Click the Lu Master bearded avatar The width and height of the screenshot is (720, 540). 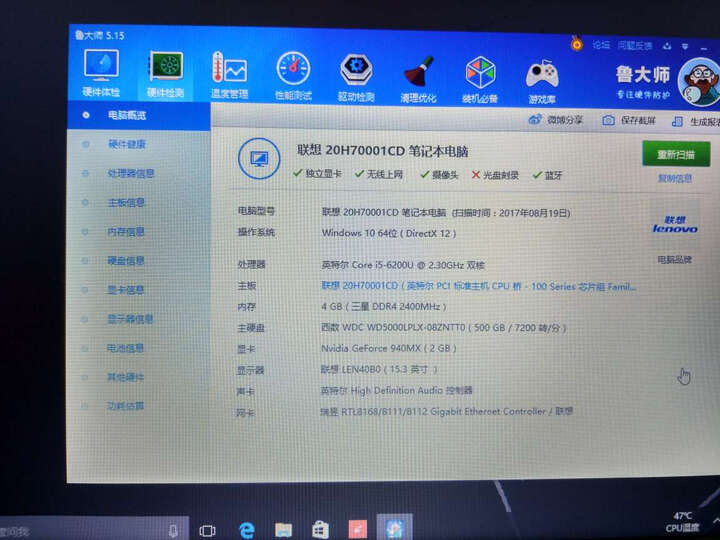[x=699, y=83]
